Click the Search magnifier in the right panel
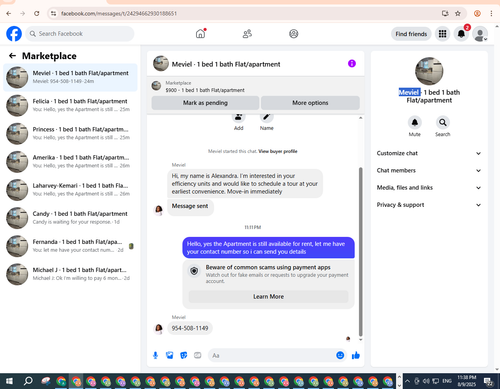 (443, 123)
